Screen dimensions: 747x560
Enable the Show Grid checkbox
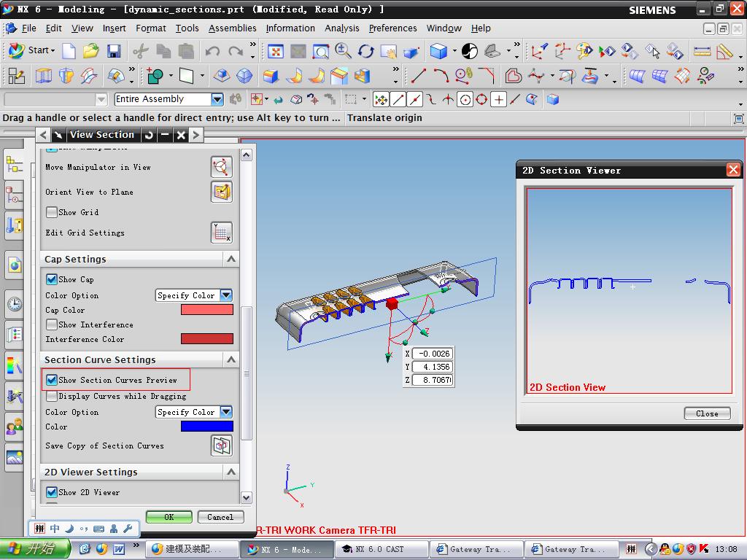(52, 212)
